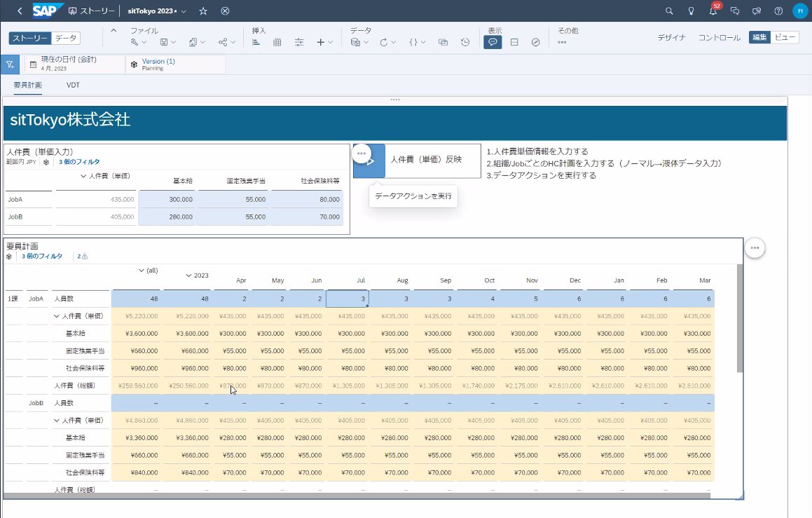Screen dimensions: 812x518
Task: Click the 2 warnings indicator in 要員計画
Action: 83,257
